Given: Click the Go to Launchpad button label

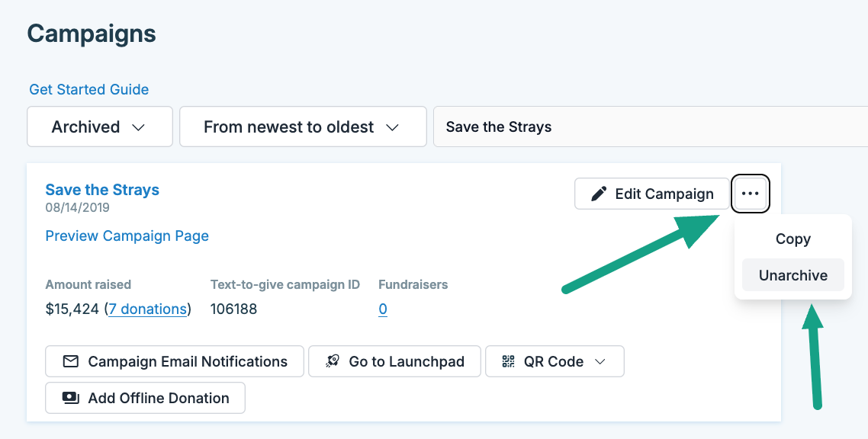Looking at the screenshot, I should [406, 361].
